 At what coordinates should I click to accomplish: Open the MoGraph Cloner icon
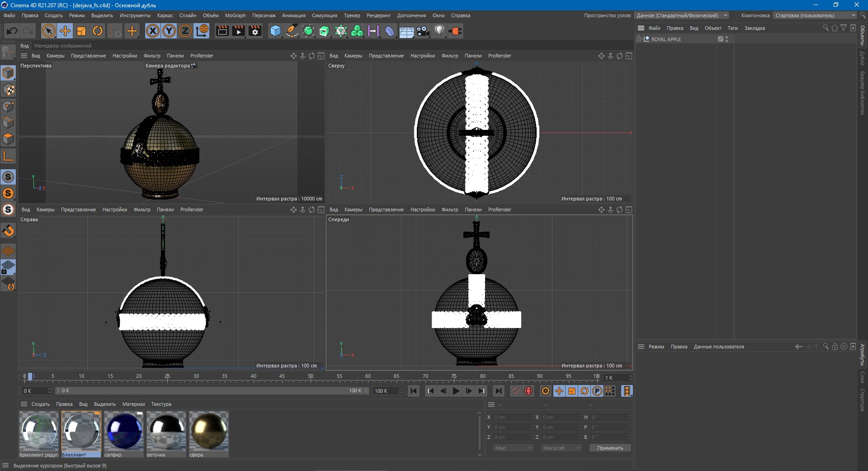[x=357, y=31]
